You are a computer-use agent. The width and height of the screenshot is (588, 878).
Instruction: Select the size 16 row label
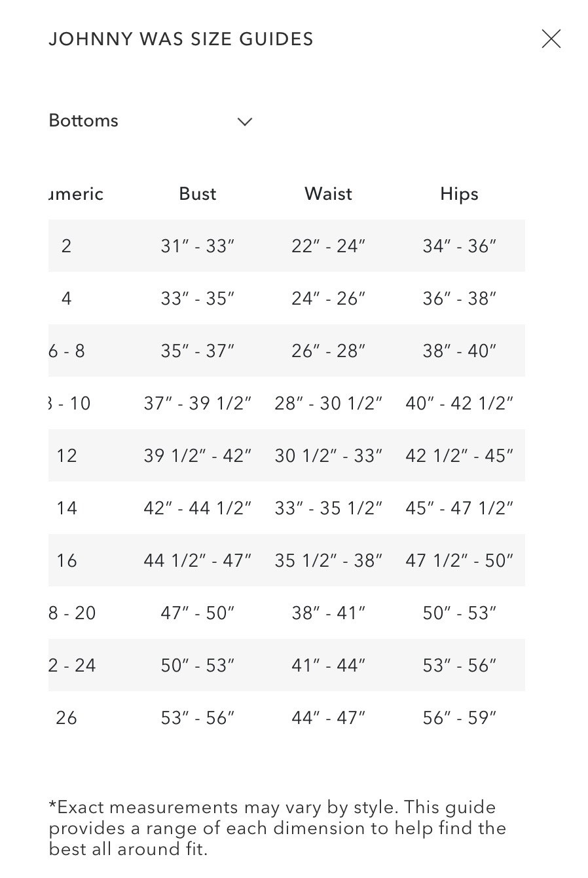point(67,561)
